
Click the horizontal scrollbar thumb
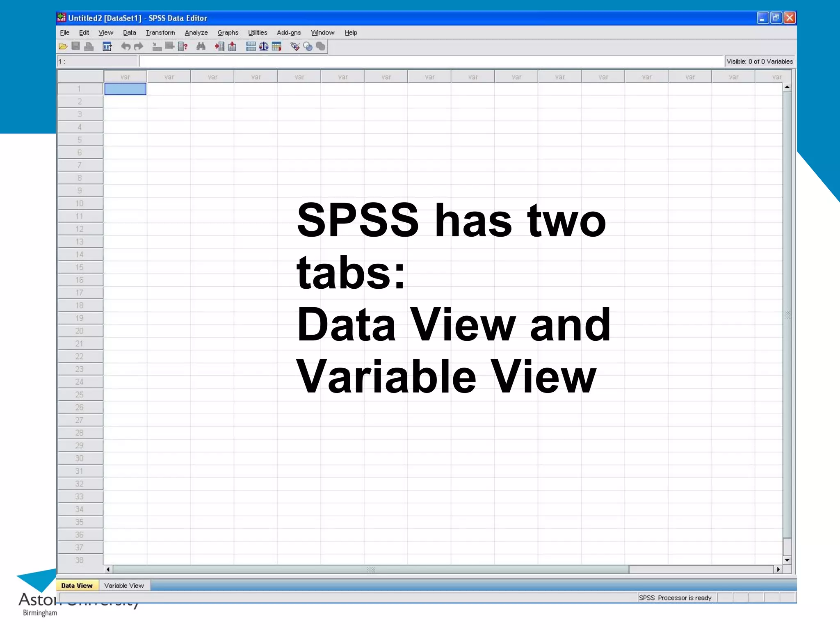click(371, 570)
